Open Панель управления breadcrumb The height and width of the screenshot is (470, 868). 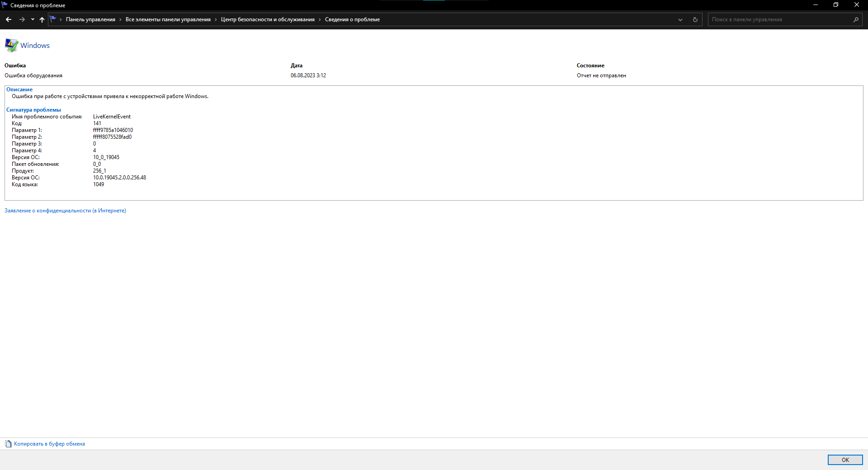pyautogui.click(x=90, y=19)
